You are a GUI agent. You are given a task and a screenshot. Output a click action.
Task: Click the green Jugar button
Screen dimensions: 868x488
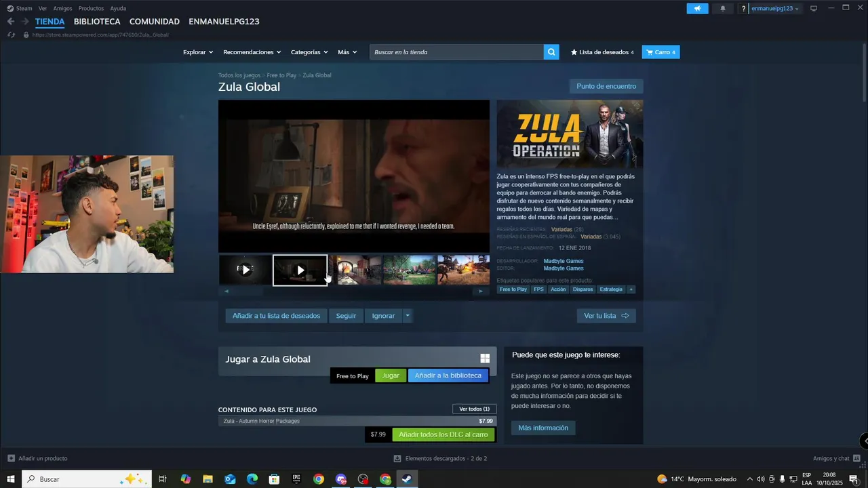pos(391,375)
